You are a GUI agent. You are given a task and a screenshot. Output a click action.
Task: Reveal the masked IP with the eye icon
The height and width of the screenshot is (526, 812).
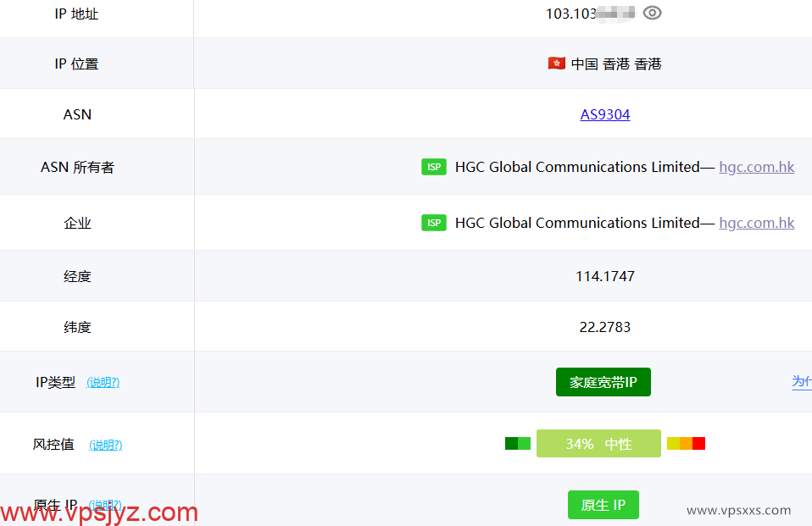(x=652, y=13)
